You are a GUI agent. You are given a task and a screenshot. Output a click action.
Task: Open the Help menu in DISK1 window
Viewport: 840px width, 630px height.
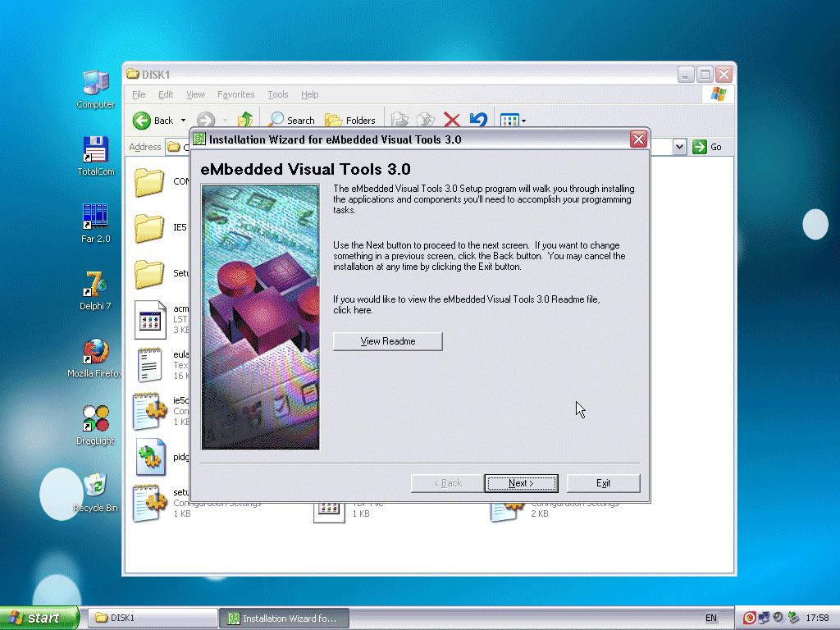pyautogui.click(x=309, y=94)
